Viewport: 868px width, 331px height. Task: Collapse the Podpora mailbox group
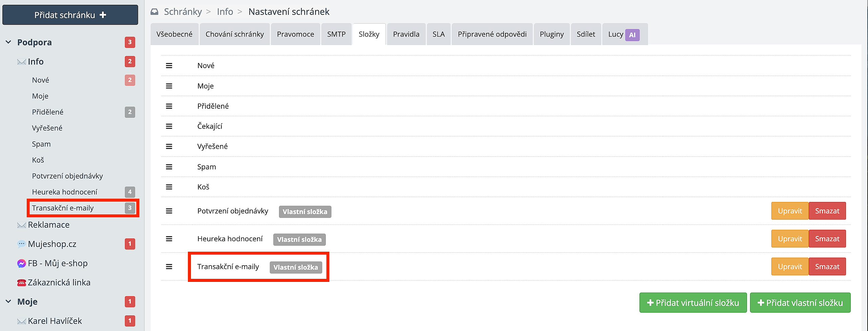pos(8,42)
